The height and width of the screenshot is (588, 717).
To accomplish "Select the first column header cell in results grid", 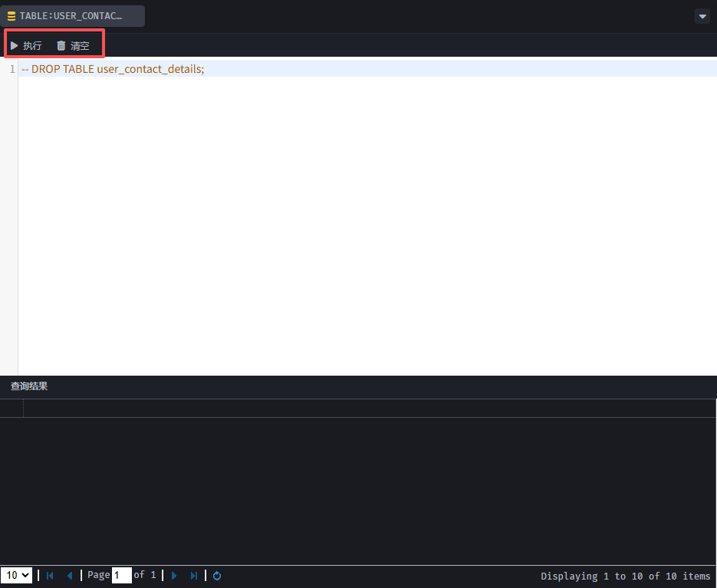I will 12,409.
